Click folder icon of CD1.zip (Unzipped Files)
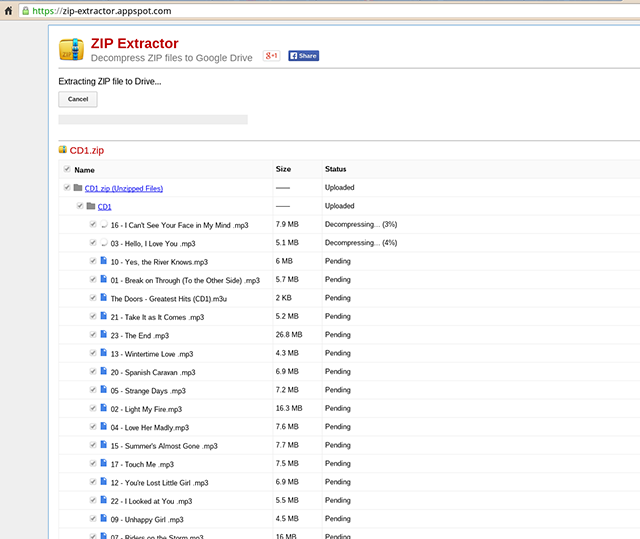 (x=78, y=187)
